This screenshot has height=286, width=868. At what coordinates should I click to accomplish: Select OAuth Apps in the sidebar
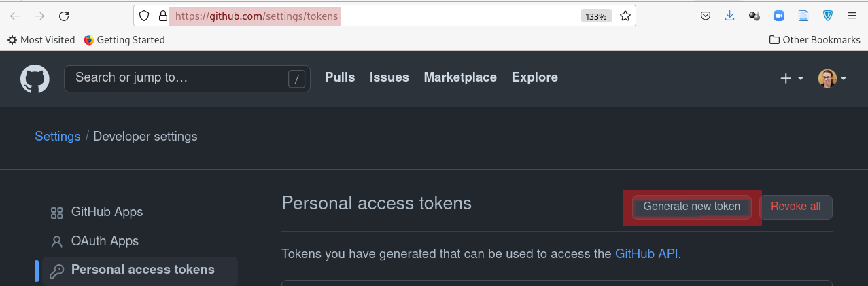click(105, 241)
